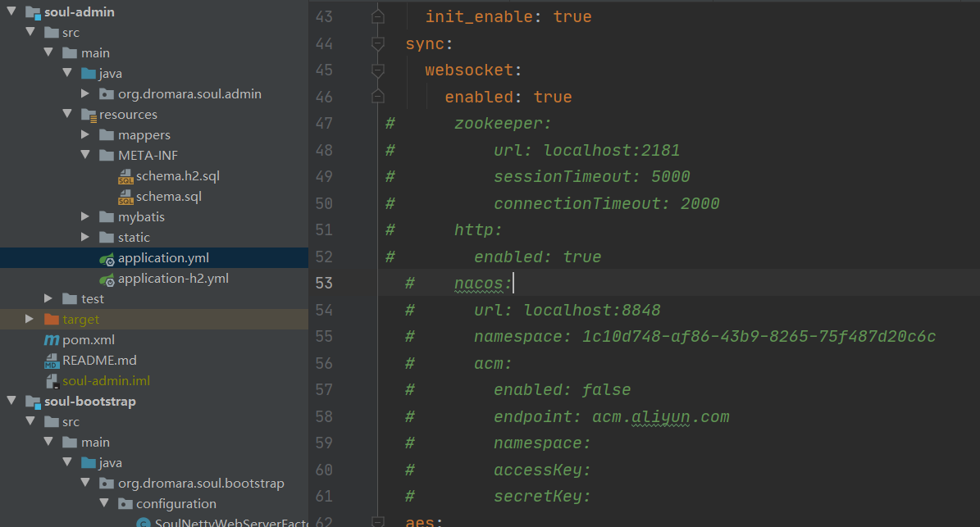Click the schema.h2.sql file icon
The height and width of the screenshot is (527, 980).
125,177
